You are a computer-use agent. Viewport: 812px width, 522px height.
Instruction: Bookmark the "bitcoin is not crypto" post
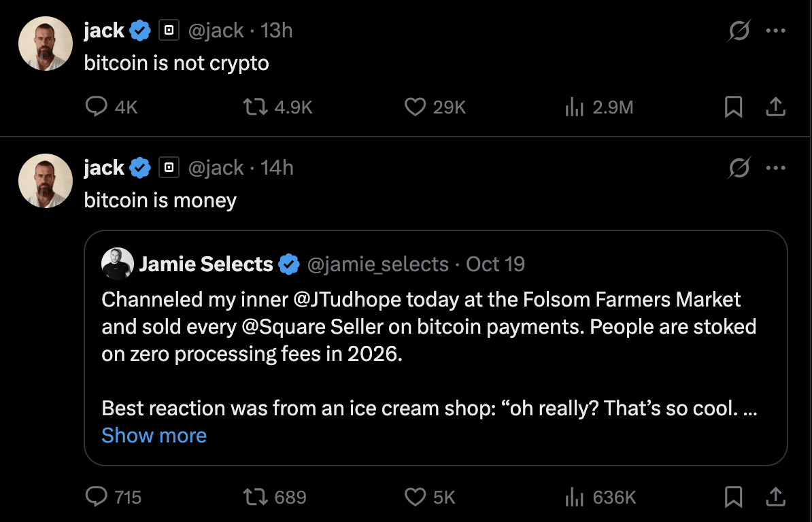coord(733,107)
